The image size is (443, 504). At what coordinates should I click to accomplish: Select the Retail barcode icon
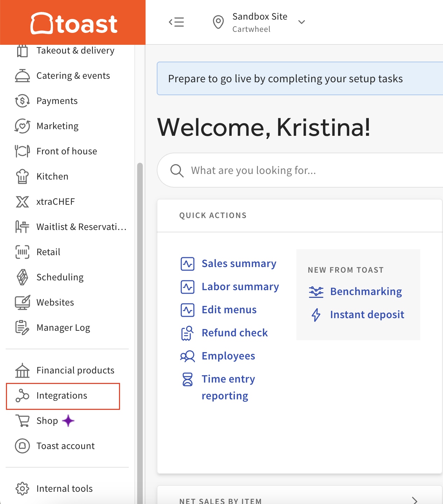coord(22,252)
